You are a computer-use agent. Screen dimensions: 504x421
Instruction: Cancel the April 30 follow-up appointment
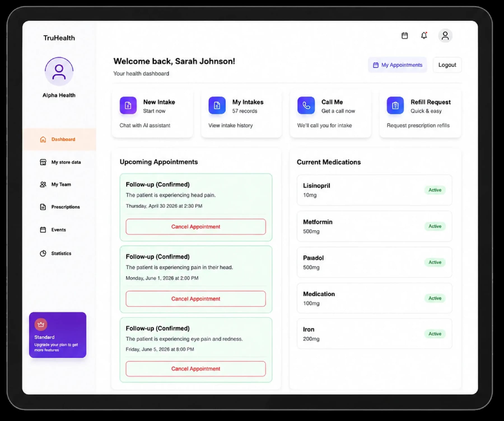[196, 227]
